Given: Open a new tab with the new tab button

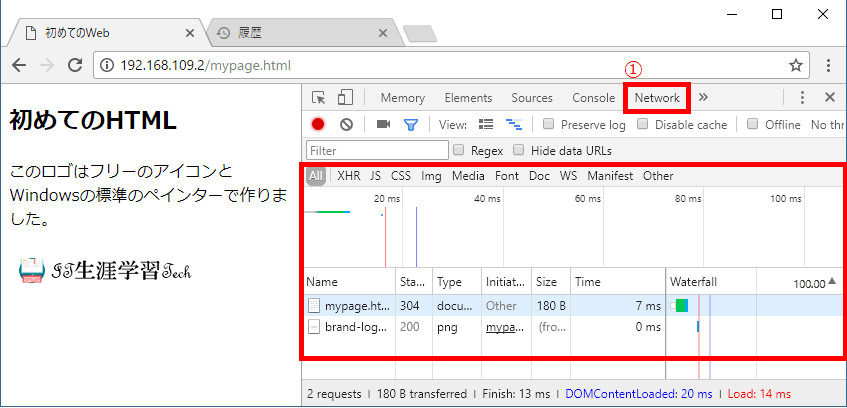Looking at the screenshot, I should [420, 34].
